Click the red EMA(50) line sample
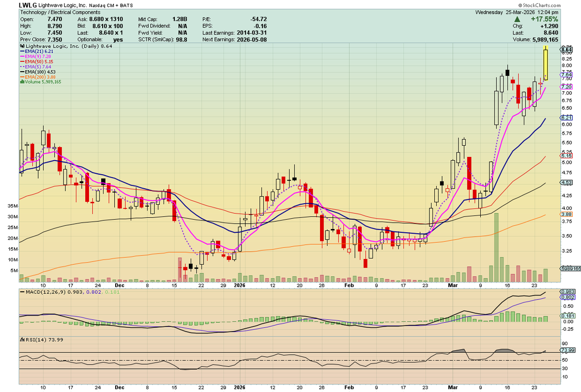581x392 pixels. 21,61
